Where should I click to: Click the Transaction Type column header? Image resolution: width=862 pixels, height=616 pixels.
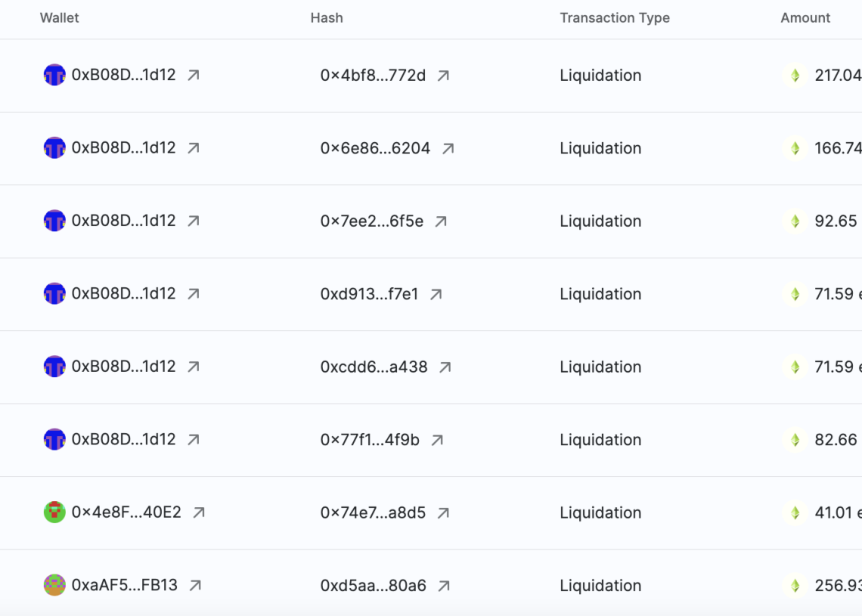[615, 17]
